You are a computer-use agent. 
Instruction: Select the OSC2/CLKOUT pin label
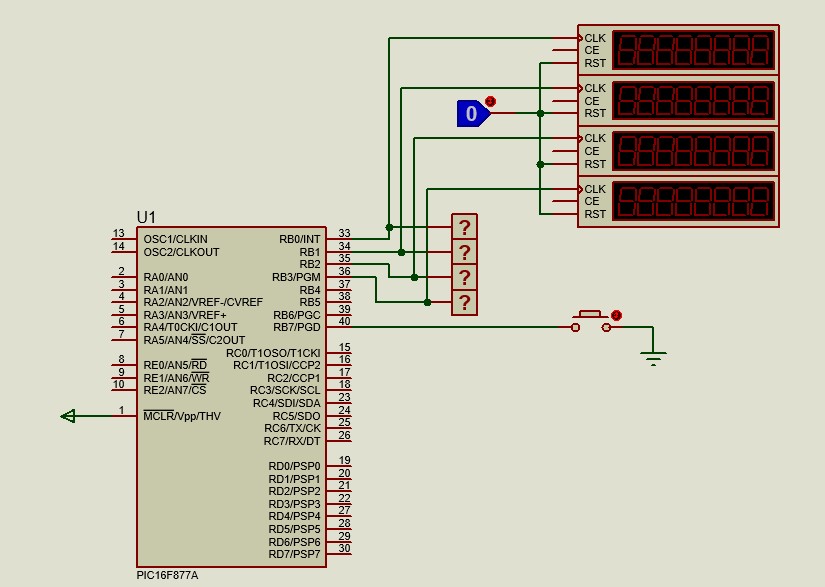click(182, 252)
